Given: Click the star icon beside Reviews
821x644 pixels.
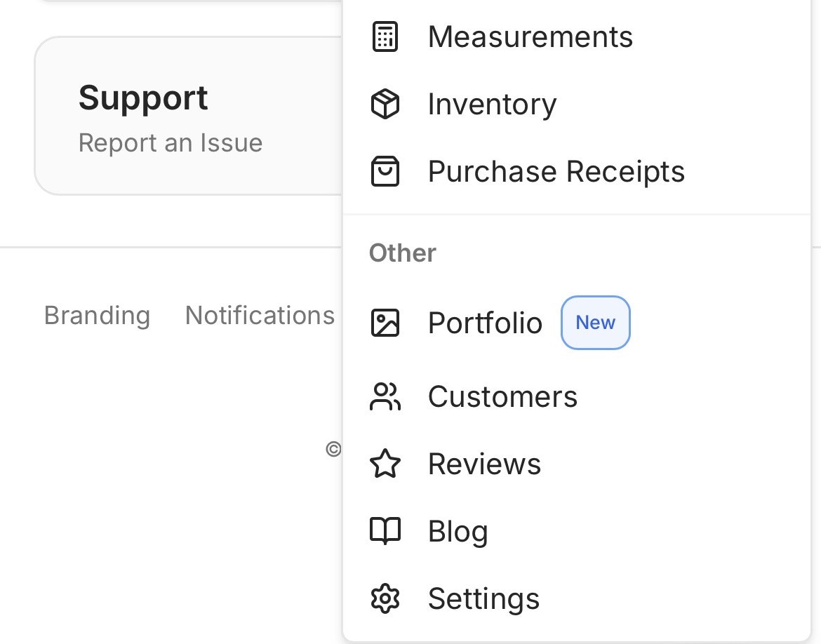Looking at the screenshot, I should [x=385, y=464].
